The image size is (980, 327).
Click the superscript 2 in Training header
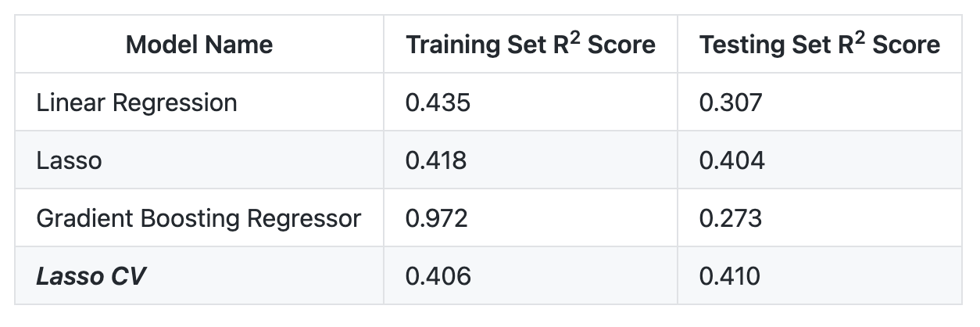[576, 38]
